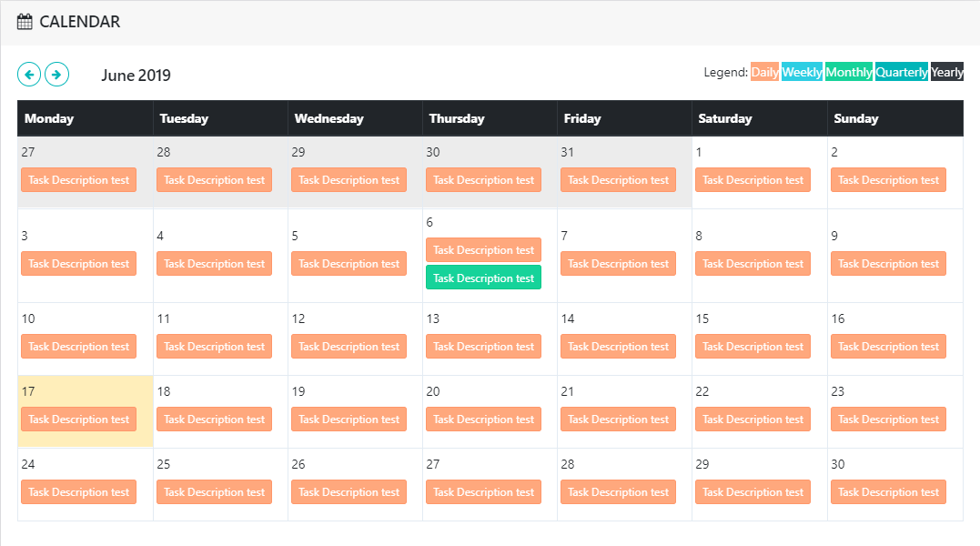Open the task on Saturday June 1
This screenshot has height=546, width=980.
pyautogui.click(x=753, y=180)
